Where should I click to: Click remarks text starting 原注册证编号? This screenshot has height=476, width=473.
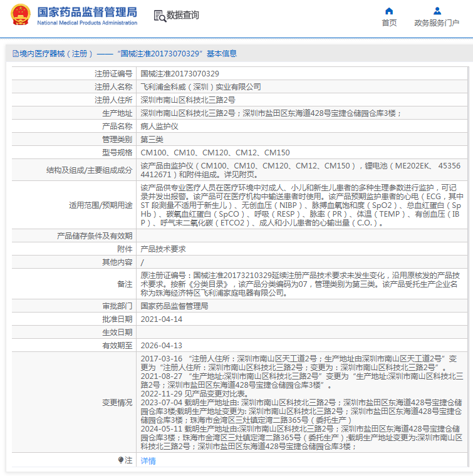[x=300, y=284]
